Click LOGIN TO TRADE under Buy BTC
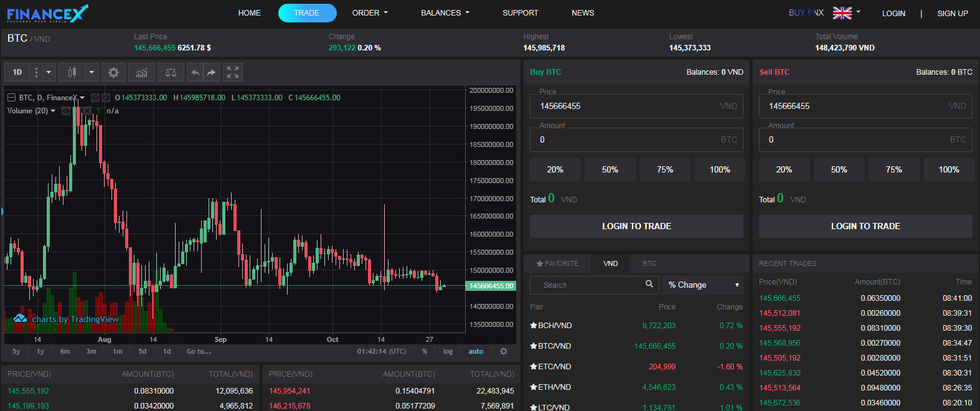 coord(636,226)
